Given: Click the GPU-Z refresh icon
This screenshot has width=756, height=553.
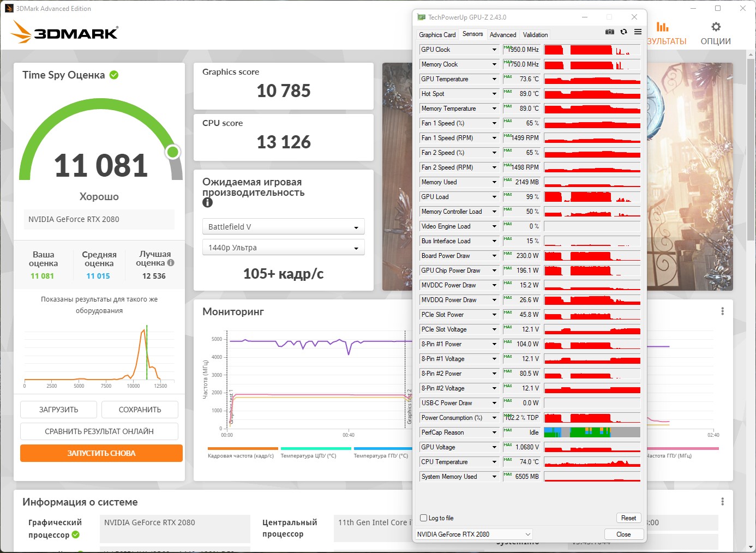Looking at the screenshot, I should click(x=623, y=32).
